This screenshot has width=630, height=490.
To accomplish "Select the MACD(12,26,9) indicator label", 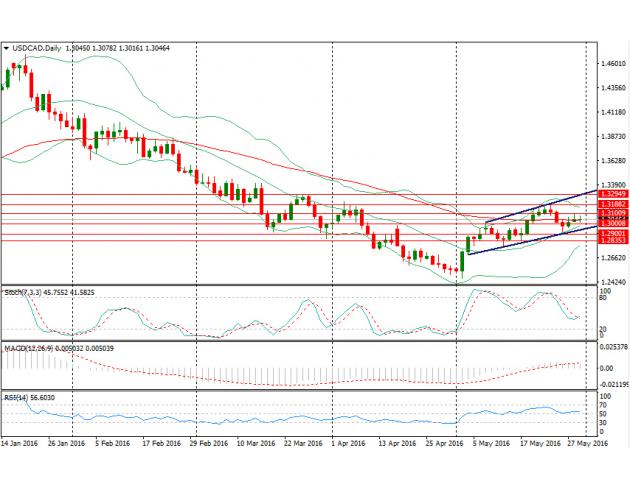I will 28,347.
